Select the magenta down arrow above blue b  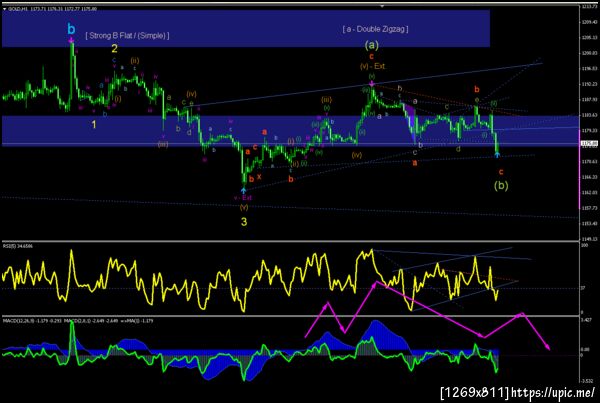[x=71, y=40]
